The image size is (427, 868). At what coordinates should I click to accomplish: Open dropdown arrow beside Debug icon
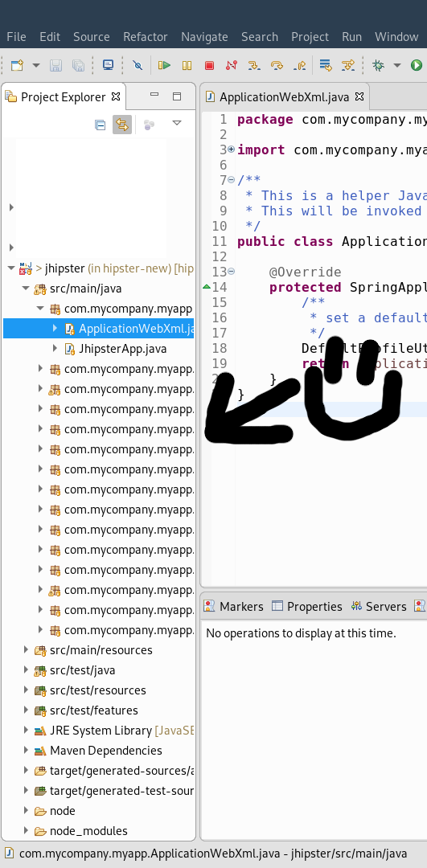(x=396, y=65)
